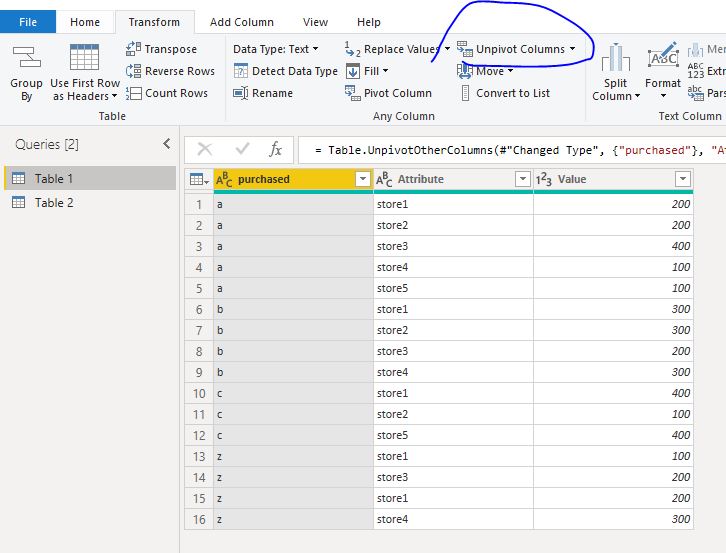Cancel formula edit with X icon

coord(205,149)
